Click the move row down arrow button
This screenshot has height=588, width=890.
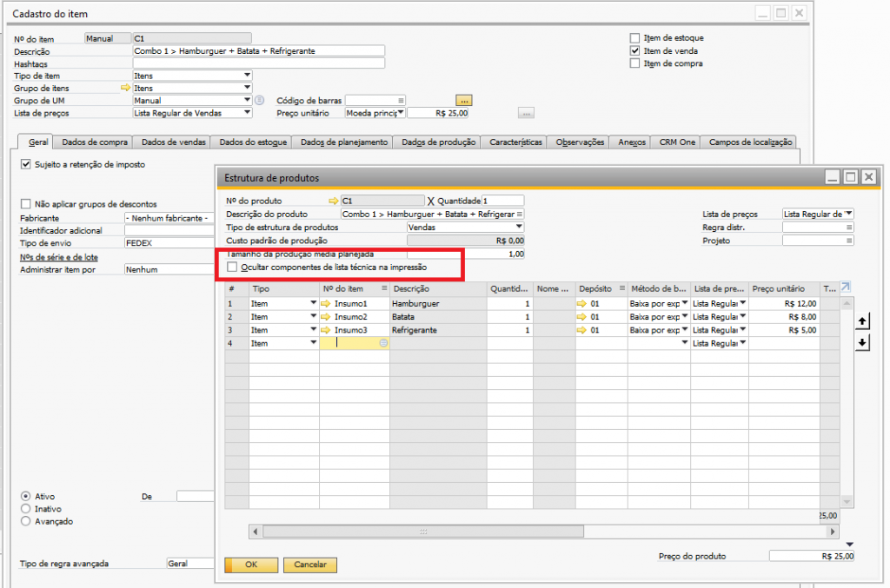tap(862, 342)
